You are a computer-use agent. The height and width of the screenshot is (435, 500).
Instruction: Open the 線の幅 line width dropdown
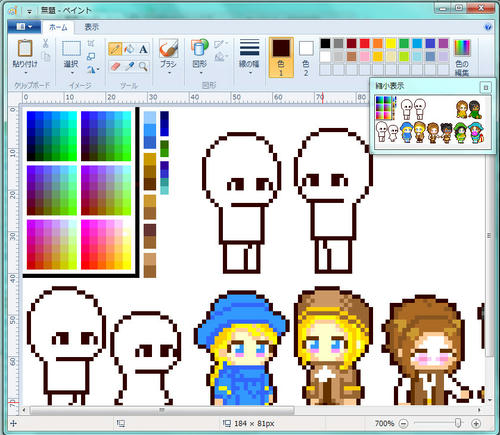(249, 57)
